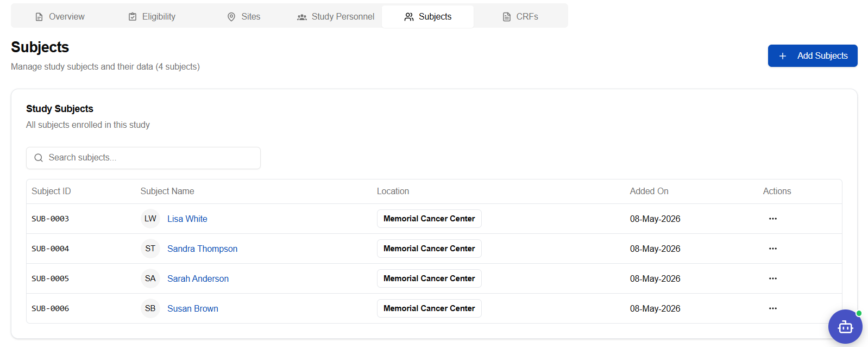Click the Subject ID column header

51,191
